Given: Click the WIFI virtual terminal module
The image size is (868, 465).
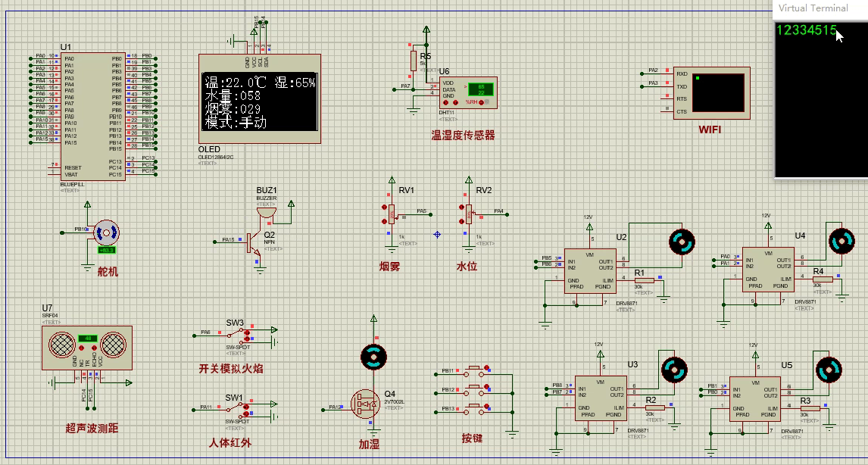Looking at the screenshot, I should pos(710,91).
